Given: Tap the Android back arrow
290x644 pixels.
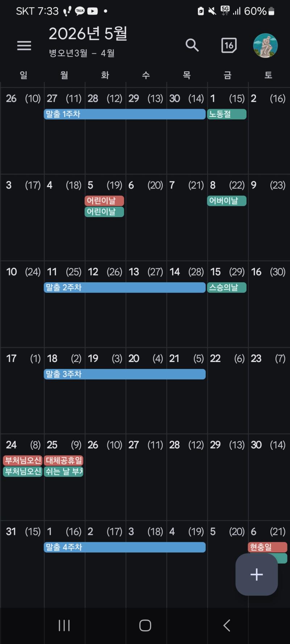Looking at the screenshot, I should (x=227, y=626).
